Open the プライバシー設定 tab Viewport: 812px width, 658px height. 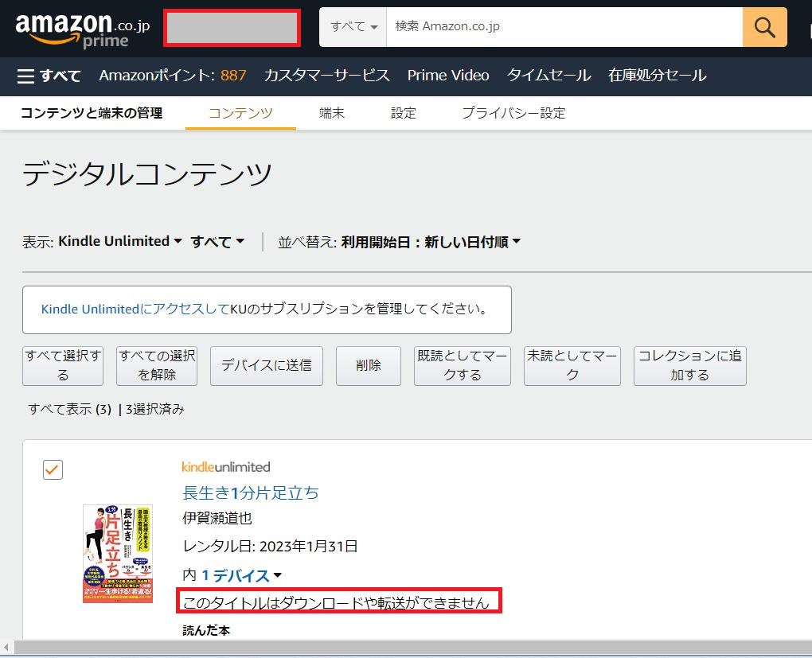(x=513, y=113)
